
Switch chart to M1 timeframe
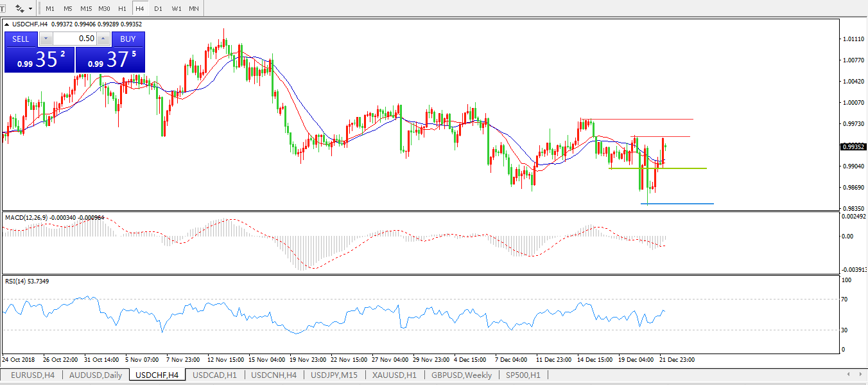coord(50,8)
